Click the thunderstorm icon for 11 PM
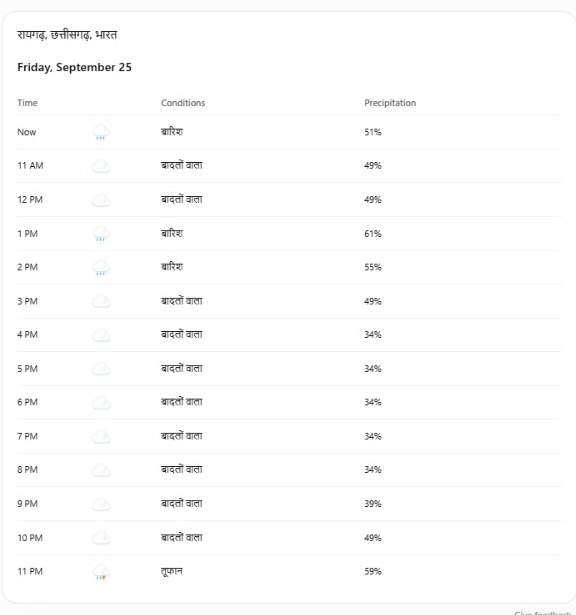This screenshot has width=576, height=615. click(101, 572)
